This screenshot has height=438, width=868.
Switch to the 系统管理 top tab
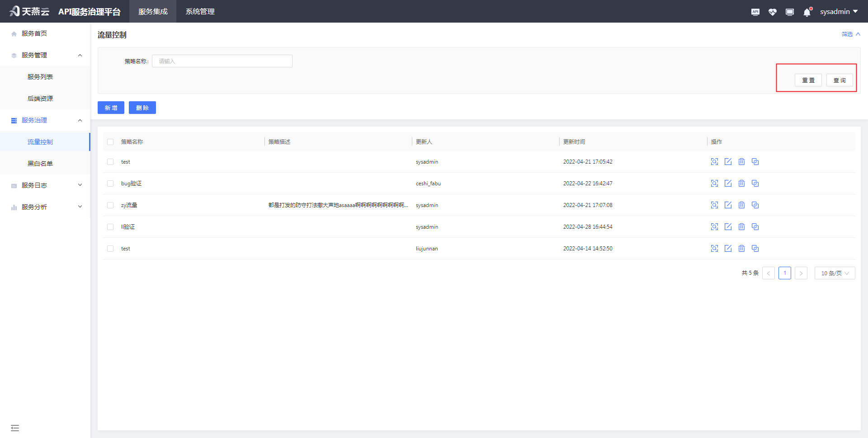[x=200, y=12]
